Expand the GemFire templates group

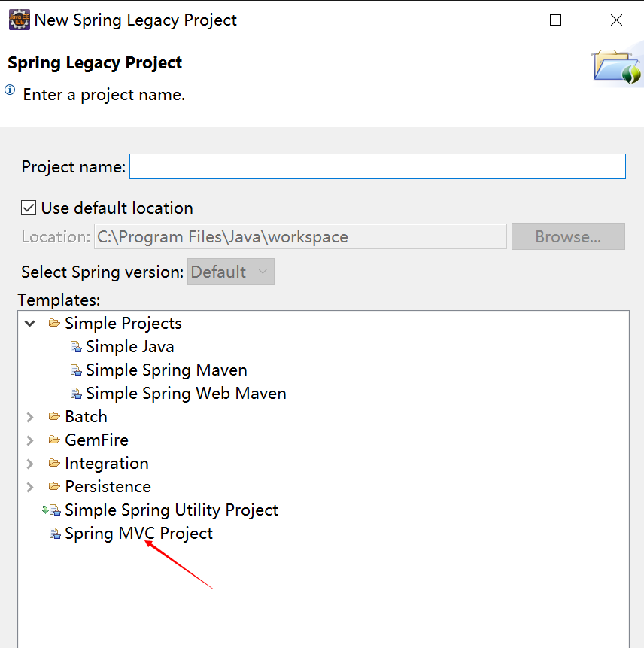click(30, 440)
